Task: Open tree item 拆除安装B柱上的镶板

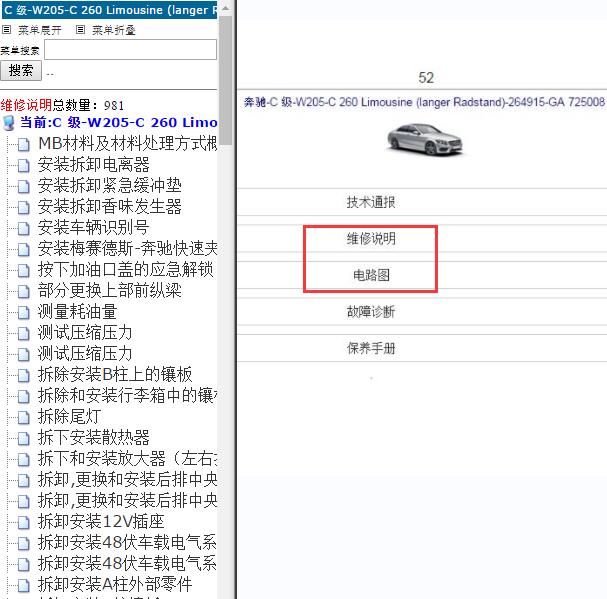Action: coord(115,374)
